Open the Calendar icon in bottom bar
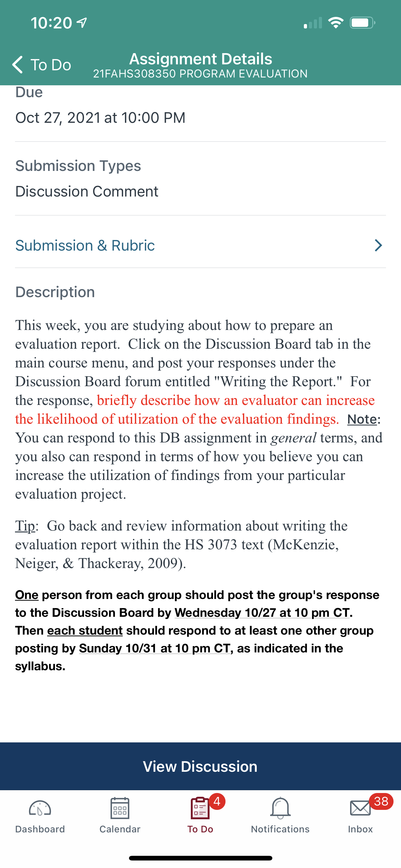This screenshot has width=401, height=868. [120, 808]
